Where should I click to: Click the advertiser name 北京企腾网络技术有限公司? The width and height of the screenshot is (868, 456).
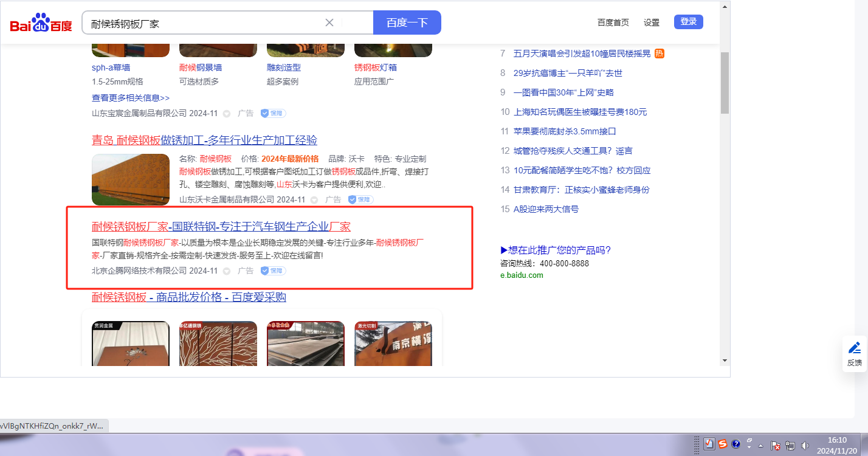[139, 271]
